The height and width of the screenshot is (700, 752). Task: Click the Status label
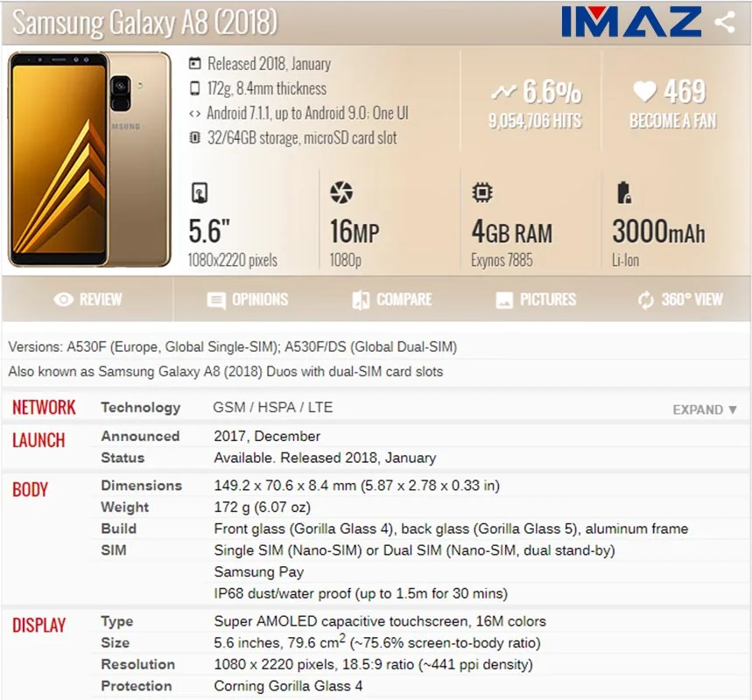(123, 458)
